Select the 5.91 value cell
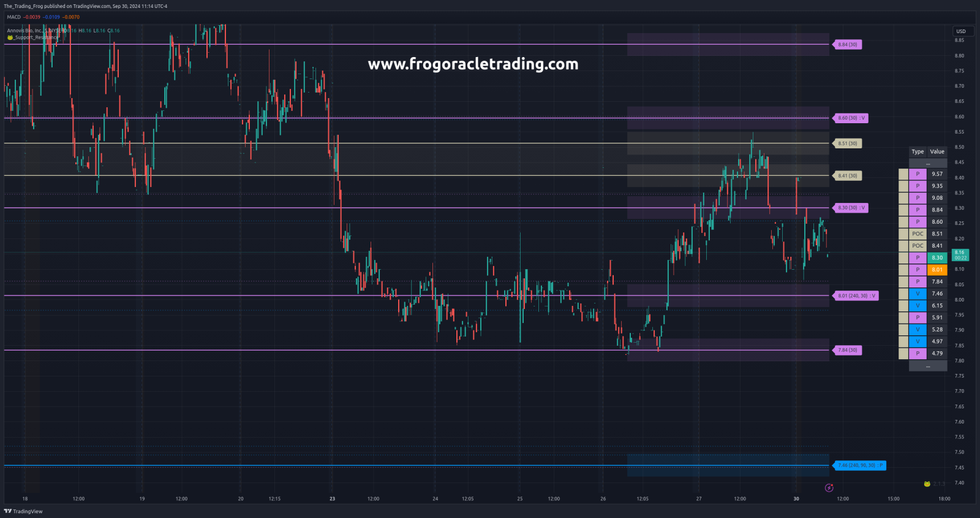Viewport: 980px width, 518px height. click(937, 318)
